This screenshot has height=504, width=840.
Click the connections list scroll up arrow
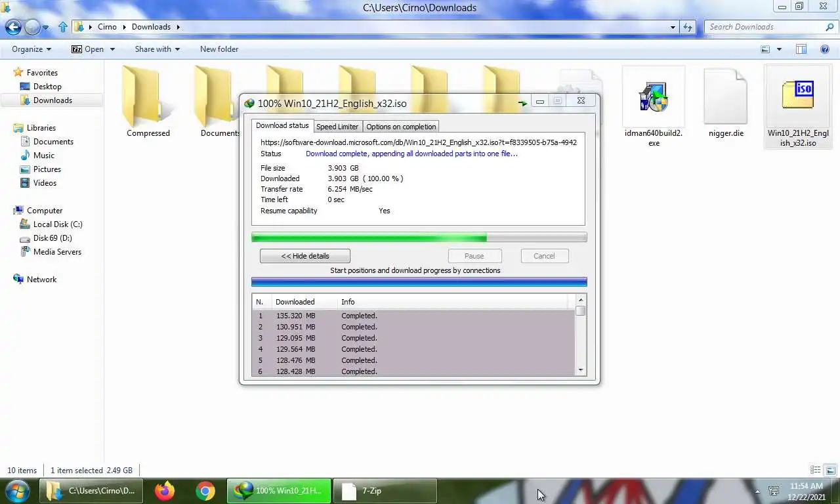[x=580, y=300]
